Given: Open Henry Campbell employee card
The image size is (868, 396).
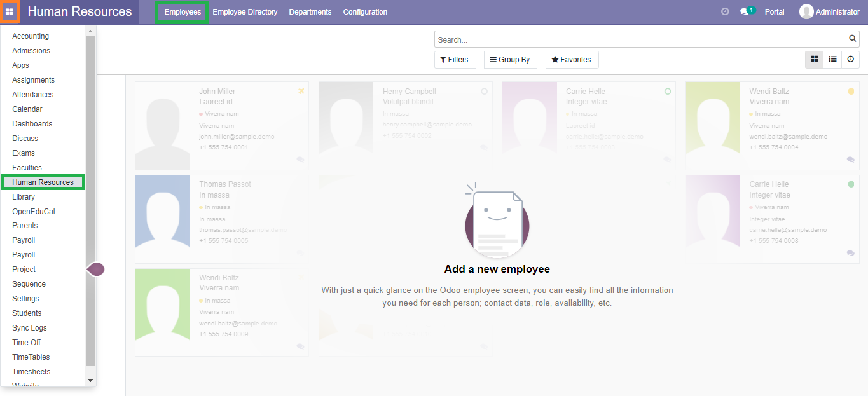Looking at the screenshot, I should point(405,126).
